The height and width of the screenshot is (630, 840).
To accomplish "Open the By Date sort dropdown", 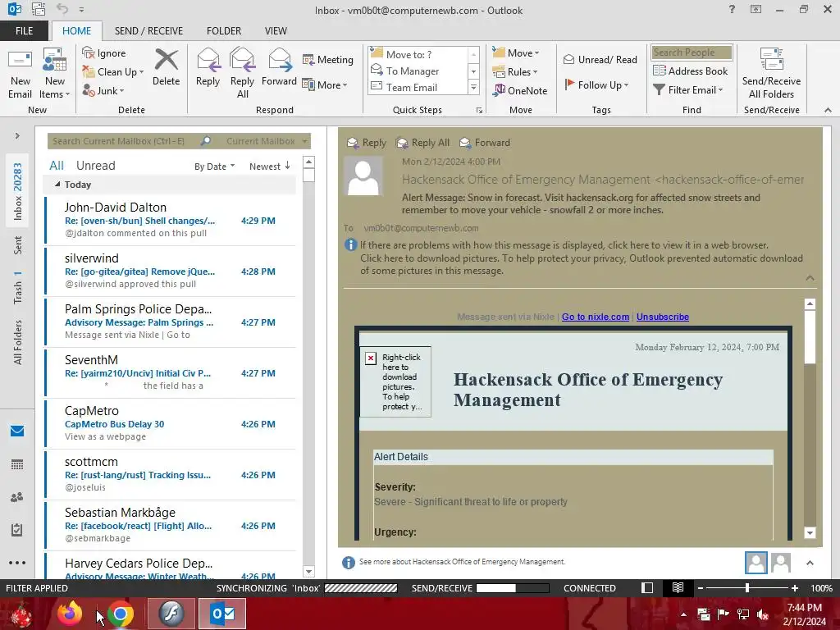I will [x=214, y=166].
